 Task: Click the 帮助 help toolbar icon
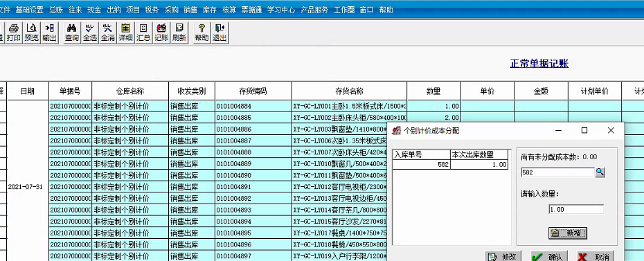[202, 33]
